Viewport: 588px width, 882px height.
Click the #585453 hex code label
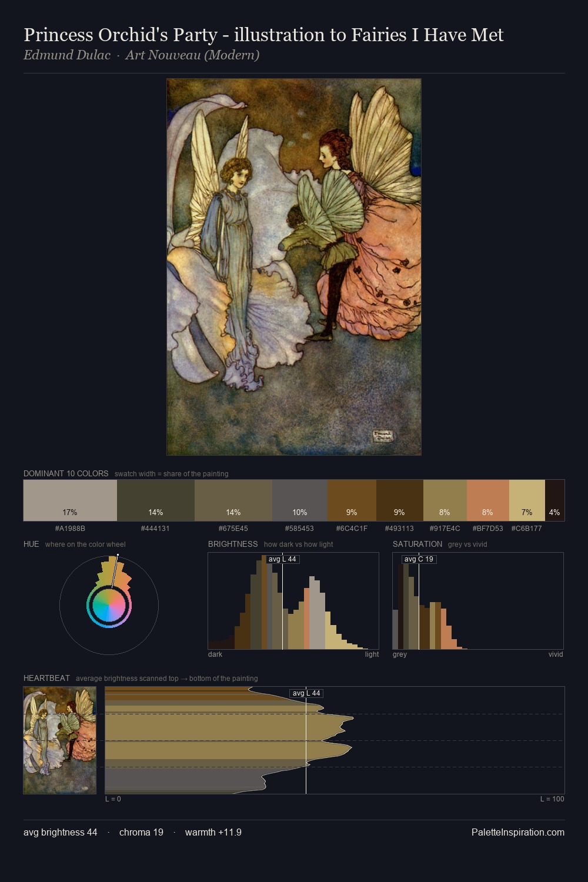click(x=299, y=529)
